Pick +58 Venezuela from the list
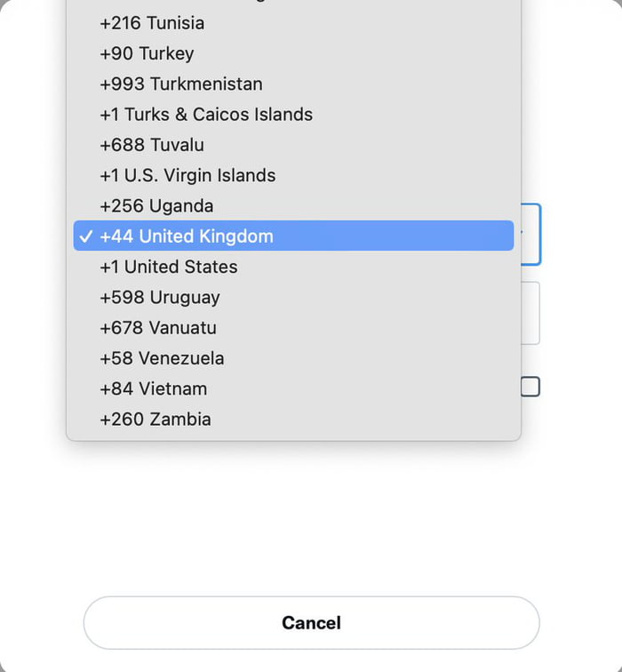Image resolution: width=622 pixels, height=672 pixels. (x=162, y=358)
